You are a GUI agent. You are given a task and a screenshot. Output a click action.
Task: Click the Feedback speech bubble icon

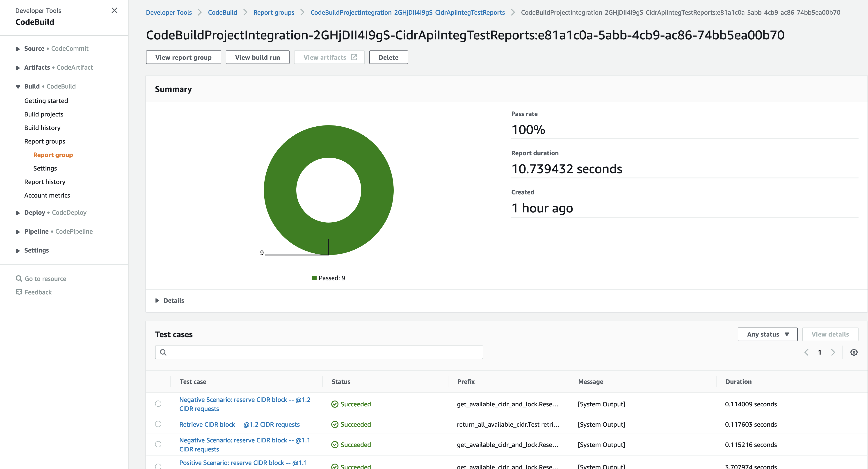coord(19,292)
